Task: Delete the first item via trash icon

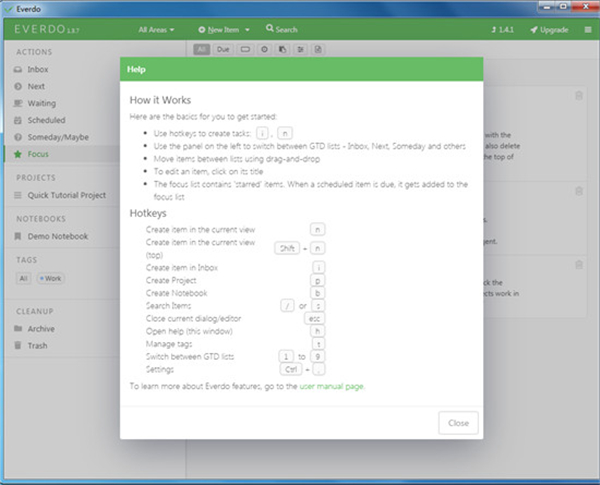Action: (x=579, y=96)
